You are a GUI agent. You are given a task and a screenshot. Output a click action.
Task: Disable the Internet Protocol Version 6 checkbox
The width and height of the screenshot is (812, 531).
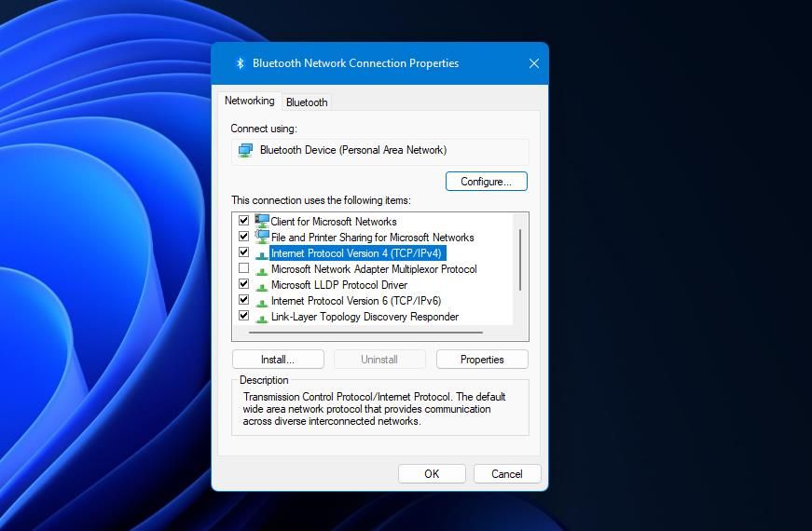[x=243, y=300]
